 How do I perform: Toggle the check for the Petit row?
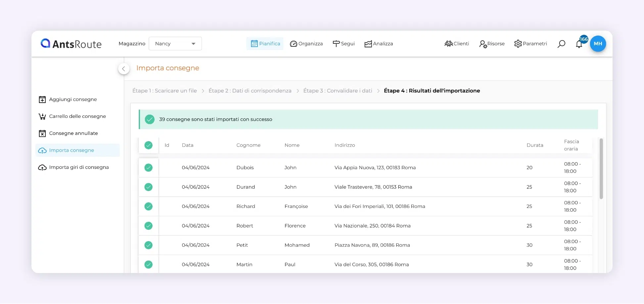click(x=149, y=245)
